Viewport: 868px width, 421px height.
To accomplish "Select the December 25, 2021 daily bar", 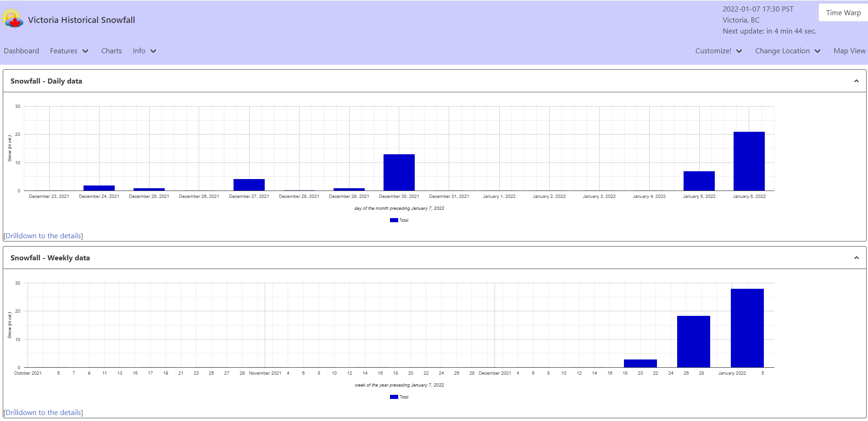I will tap(149, 189).
